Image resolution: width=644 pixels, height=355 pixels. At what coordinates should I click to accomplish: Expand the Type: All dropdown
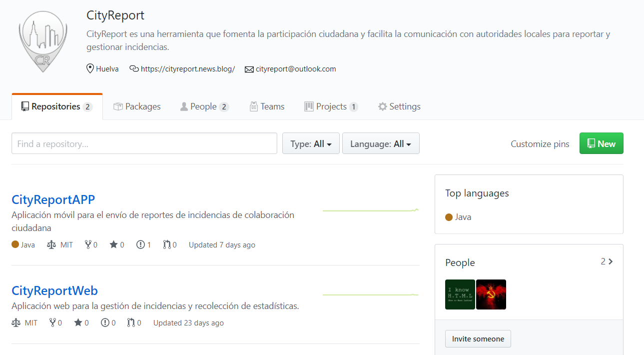coord(311,143)
